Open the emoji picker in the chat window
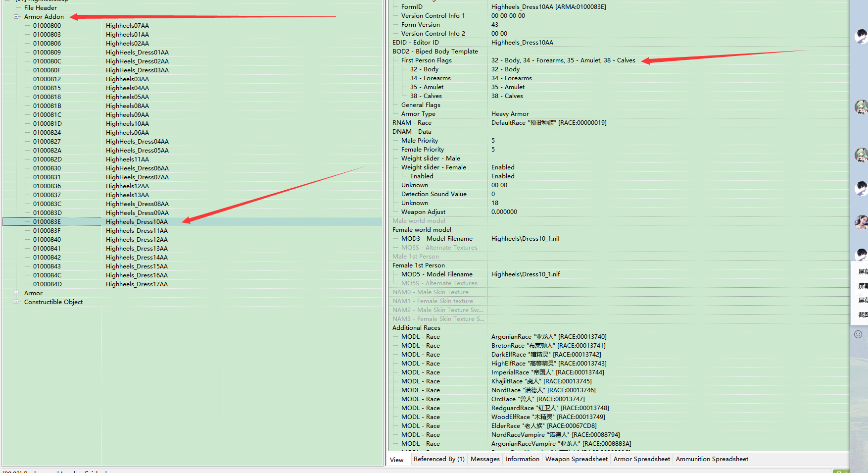 (858, 334)
